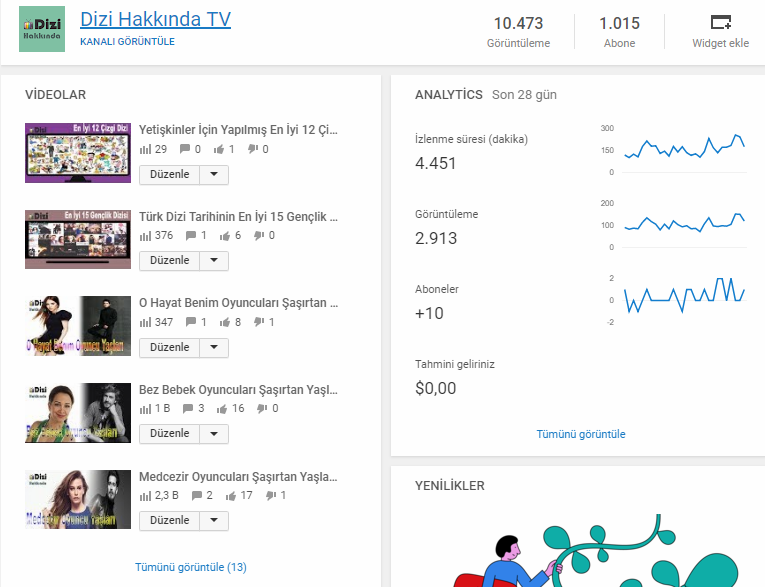Viewport: 765px width, 587px height.
Task: Open the Dizi Hakkında TV channel title link
Action: click(155, 19)
